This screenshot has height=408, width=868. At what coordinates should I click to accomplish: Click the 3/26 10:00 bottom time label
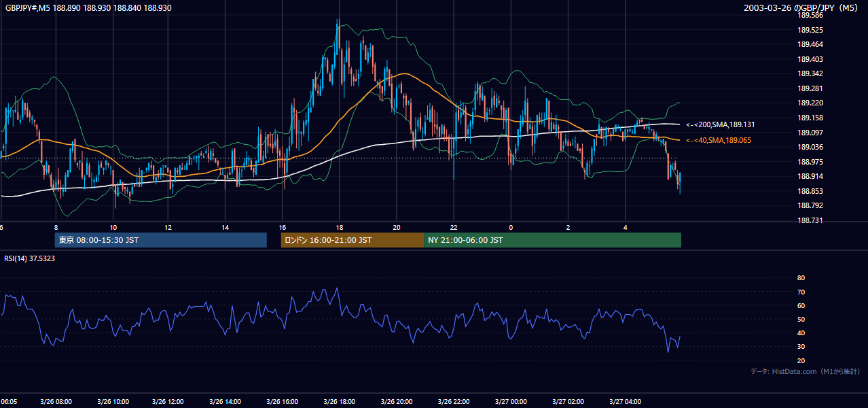113,401
